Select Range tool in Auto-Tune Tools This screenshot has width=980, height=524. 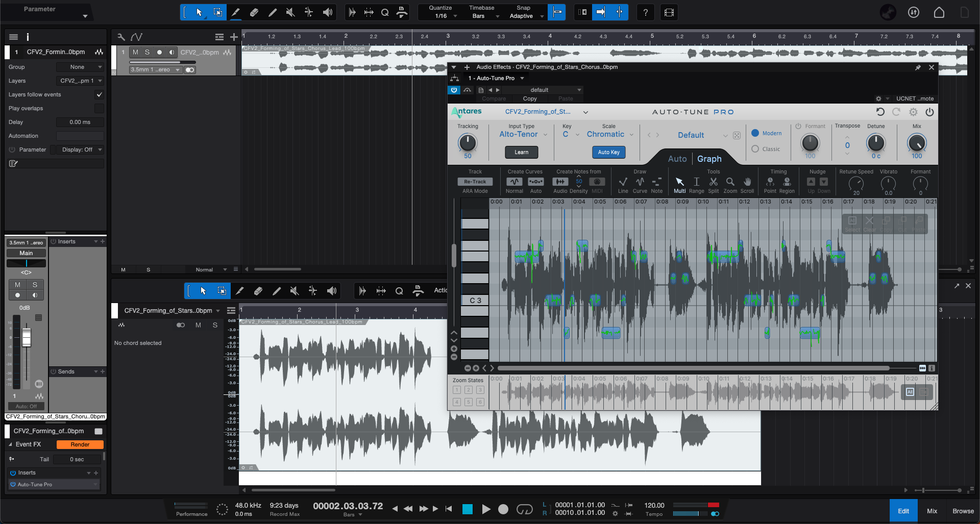[696, 182]
